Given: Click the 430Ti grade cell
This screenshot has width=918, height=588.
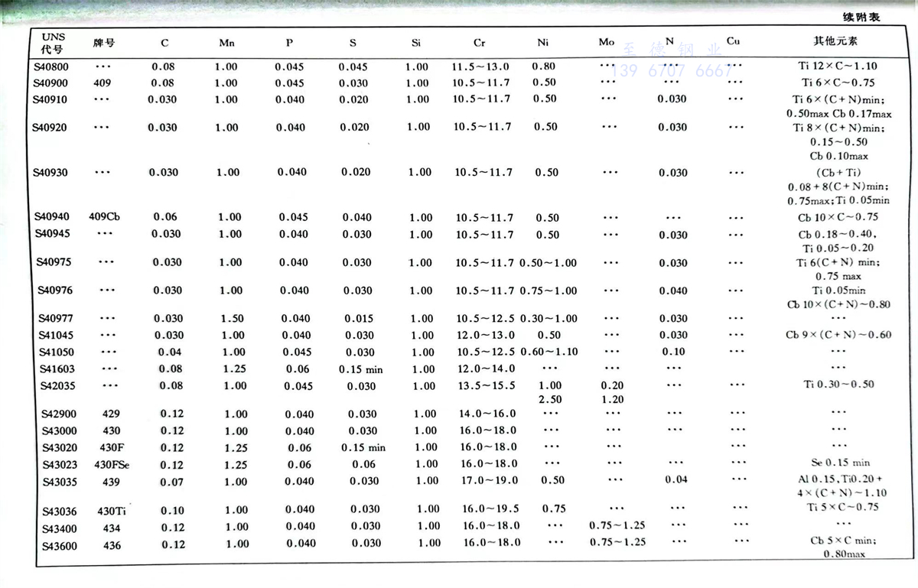Looking at the screenshot, I should pos(111,510).
